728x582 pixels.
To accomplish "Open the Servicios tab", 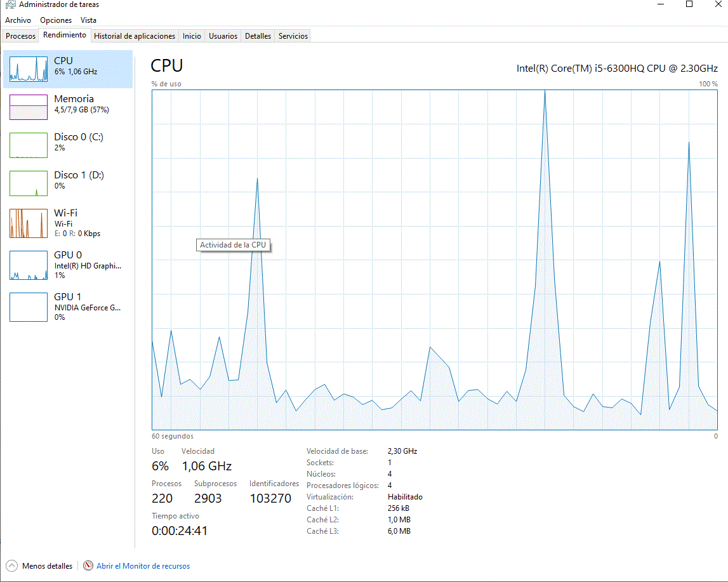I will pos(293,36).
